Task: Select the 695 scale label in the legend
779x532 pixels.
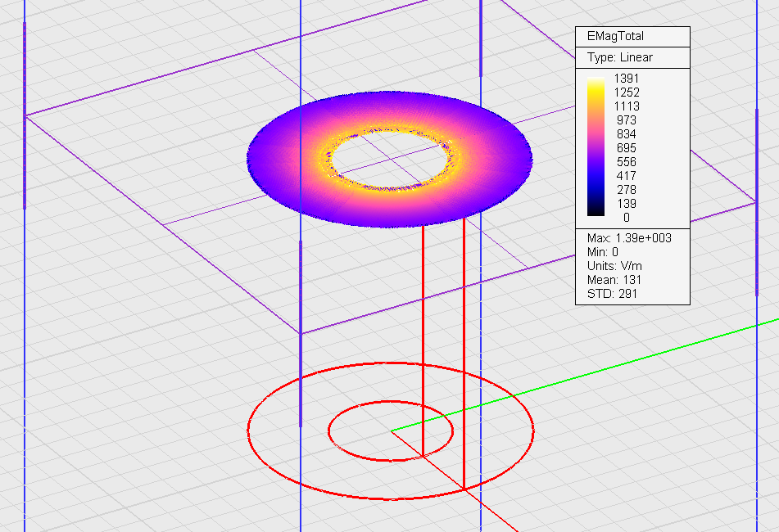Action: (x=626, y=147)
